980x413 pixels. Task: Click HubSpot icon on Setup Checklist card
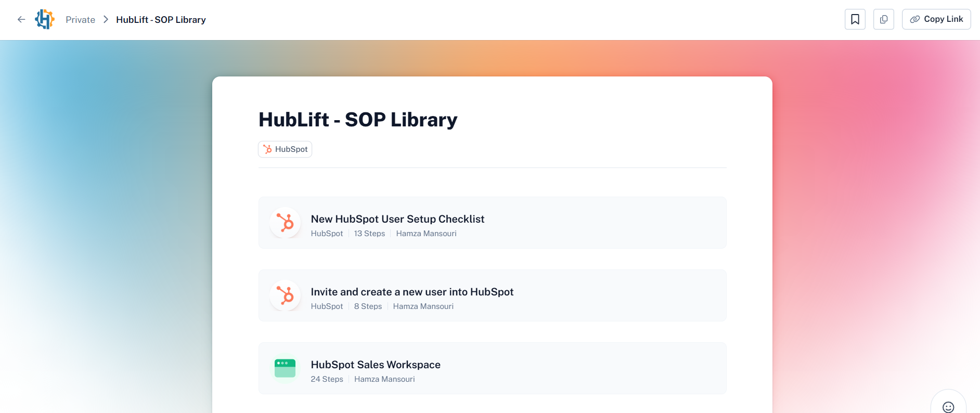pyautogui.click(x=285, y=223)
